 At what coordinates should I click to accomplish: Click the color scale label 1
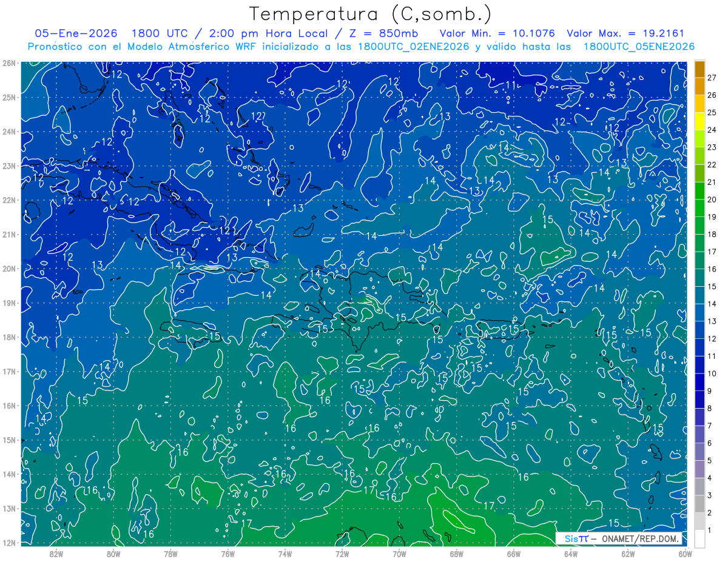[710, 530]
